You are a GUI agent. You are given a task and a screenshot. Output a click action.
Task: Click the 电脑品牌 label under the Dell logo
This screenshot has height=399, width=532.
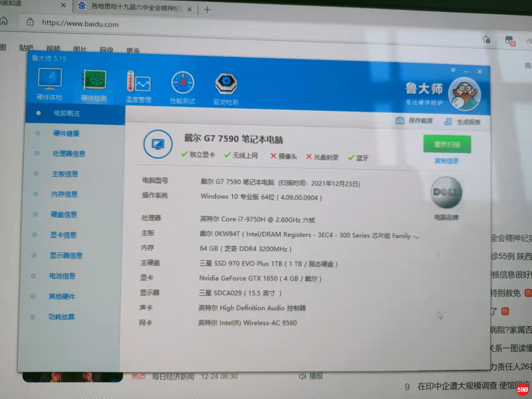tap(446, 217)
